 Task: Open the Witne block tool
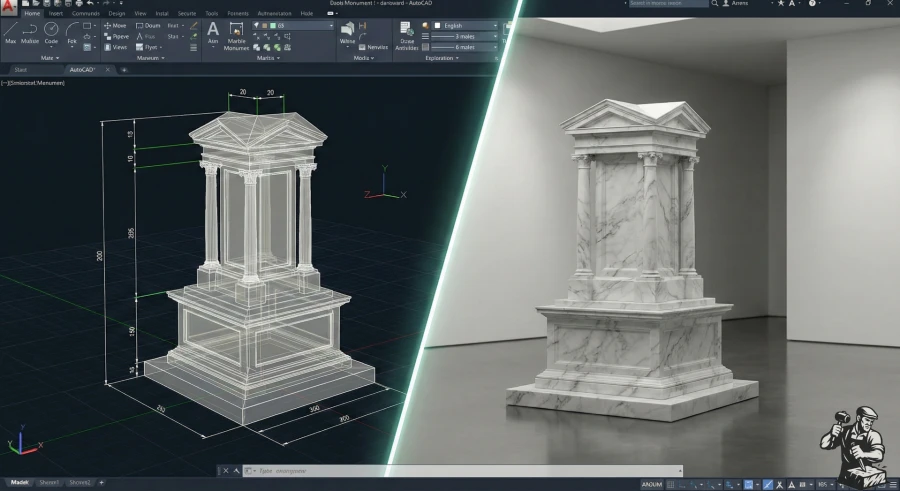pos(347,33)
